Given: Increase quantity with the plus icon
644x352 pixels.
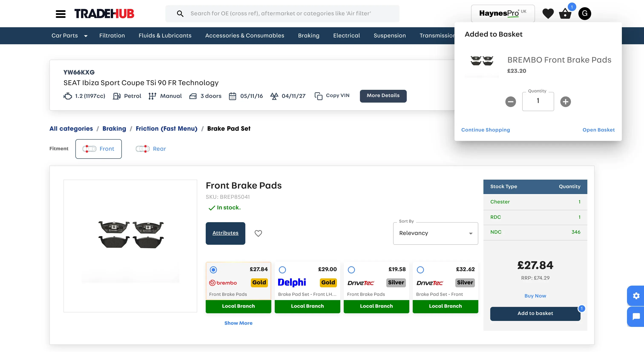Looking at the screenshot, I should 565,102.
